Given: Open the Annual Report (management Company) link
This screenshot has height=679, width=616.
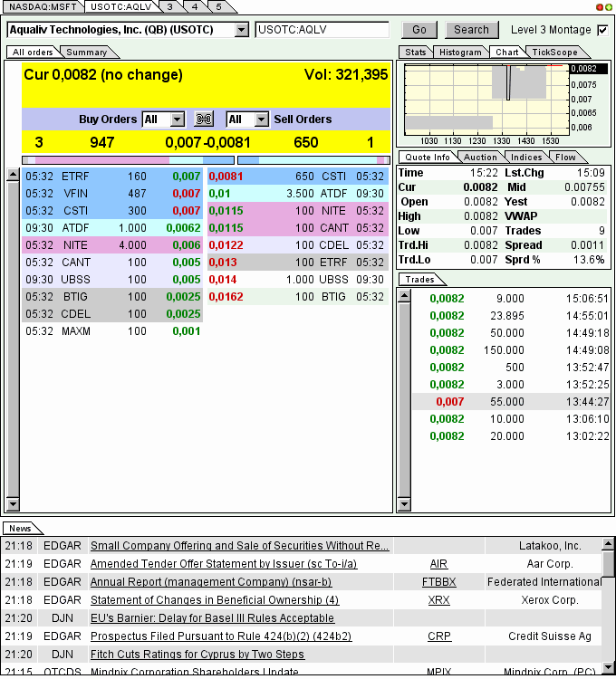Looking at the screenshot, I should [211, 582].
